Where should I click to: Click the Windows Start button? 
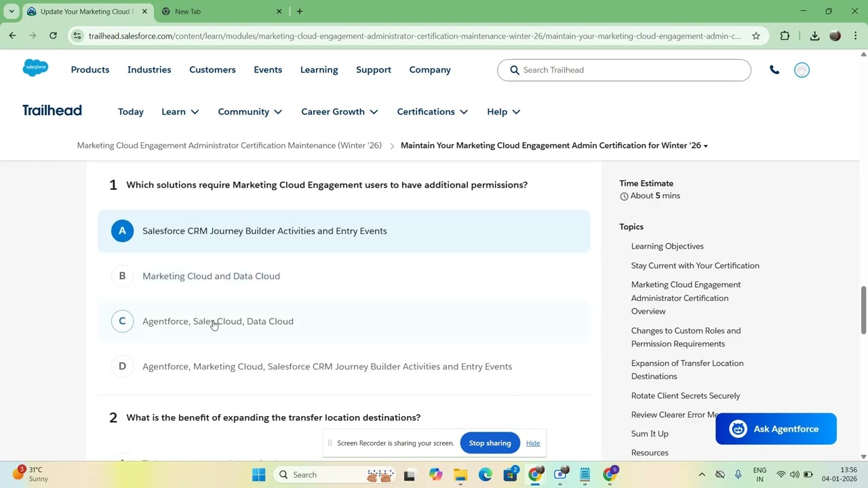[x=258, y=474]
